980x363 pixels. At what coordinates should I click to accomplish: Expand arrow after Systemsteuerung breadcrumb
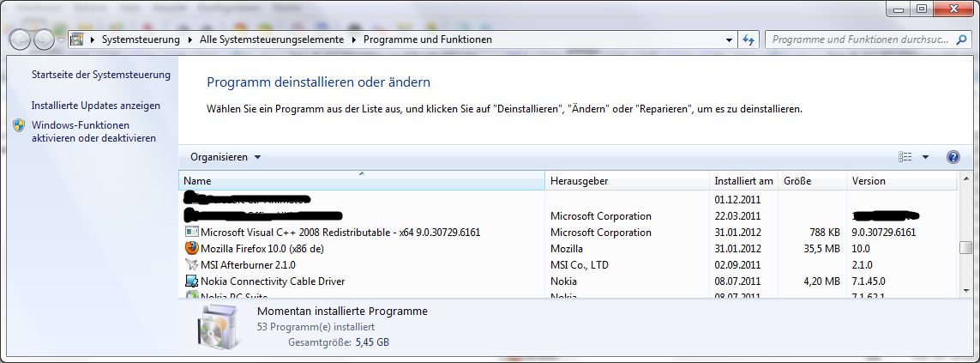(x=190, y=39)
